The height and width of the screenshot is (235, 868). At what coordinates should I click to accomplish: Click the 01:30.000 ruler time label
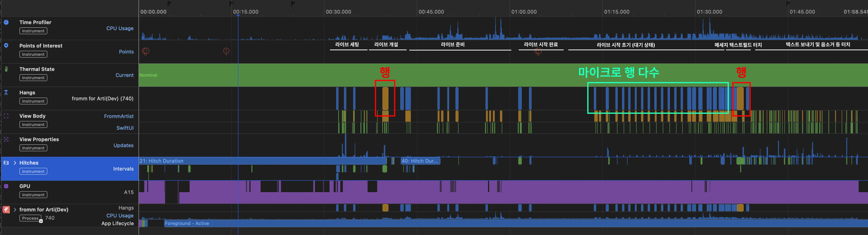coord(709,12)
